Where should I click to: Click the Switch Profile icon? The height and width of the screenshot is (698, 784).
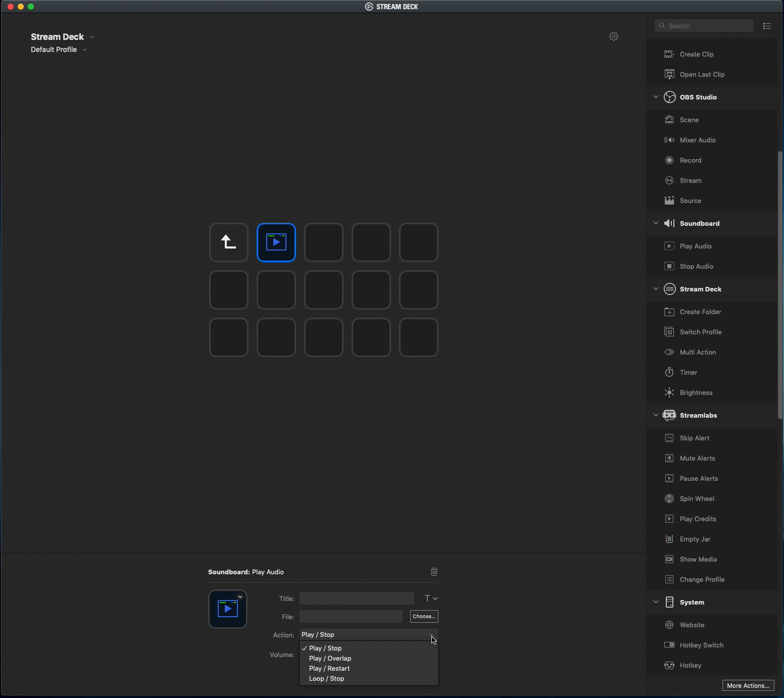[x=669, y=332]
